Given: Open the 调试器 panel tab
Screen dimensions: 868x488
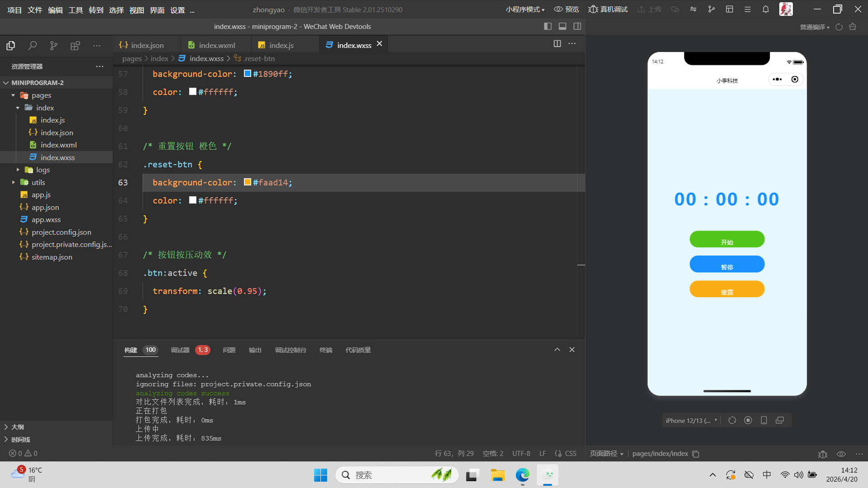Looking at the screenshot, I should pyautogui.click(x=180, y=350).
